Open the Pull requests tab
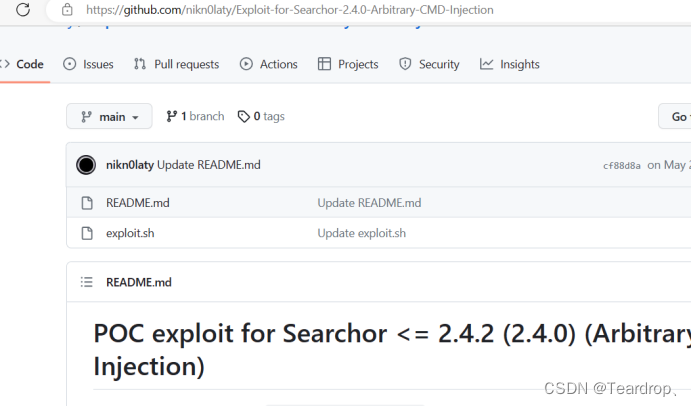This screenshot has width=692, height=406. coord(177,64)
